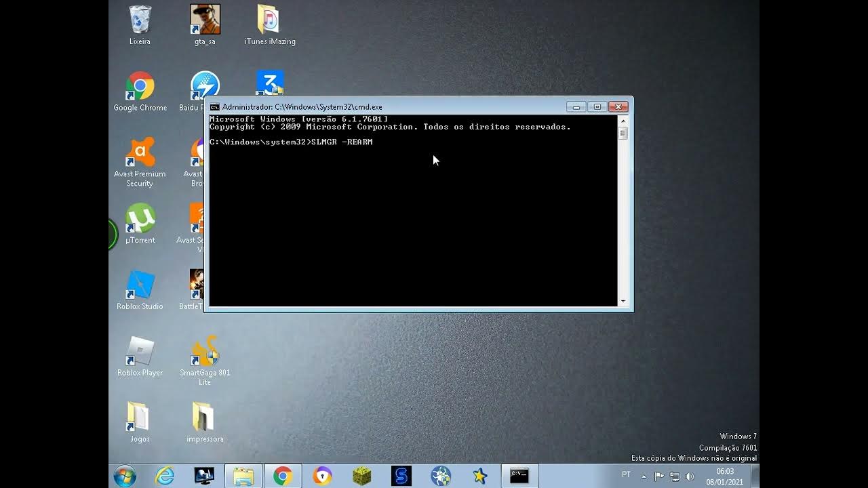This screenshot has width=868, height=488.
Task: Open the Lixeira recycle bin icon
Action: click(x=140, y=25)
